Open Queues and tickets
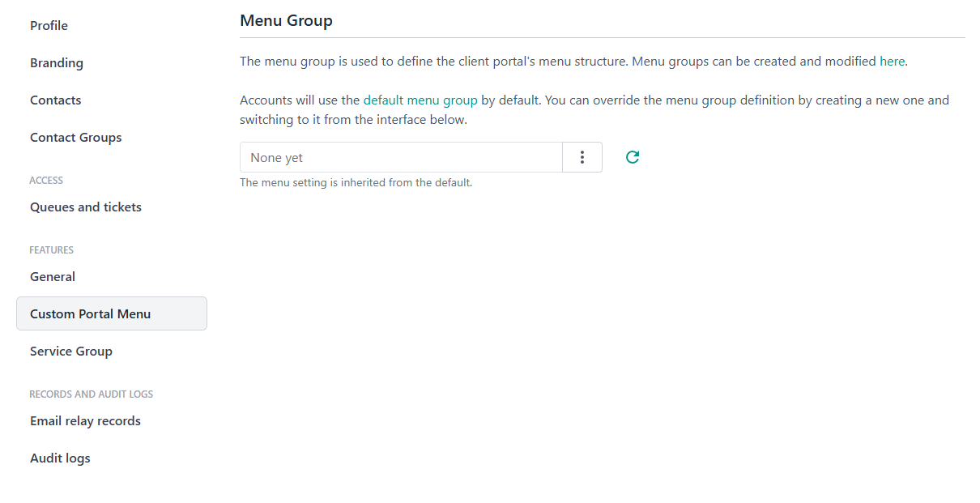Image resolution: width=980 pixels, height=503 pixels. click(x=86, y=207)
